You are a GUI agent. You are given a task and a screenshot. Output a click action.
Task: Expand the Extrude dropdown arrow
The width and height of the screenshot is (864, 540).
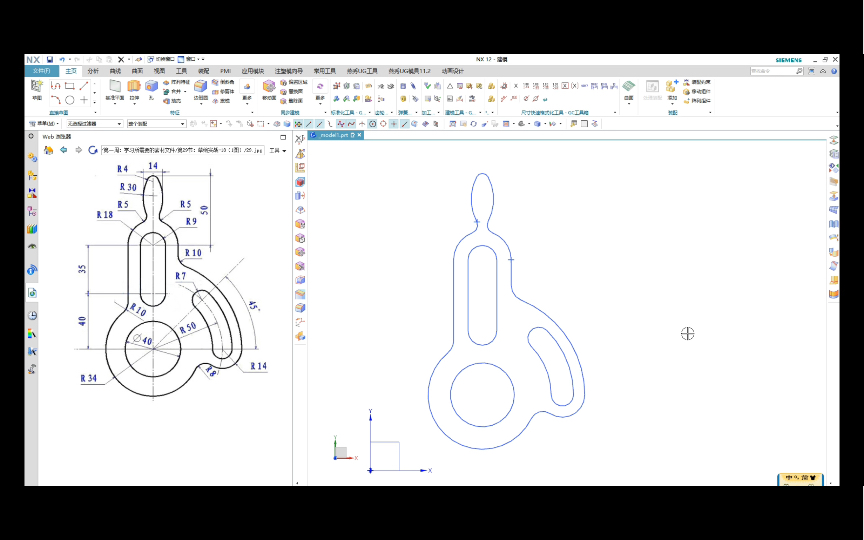[134, 104]
